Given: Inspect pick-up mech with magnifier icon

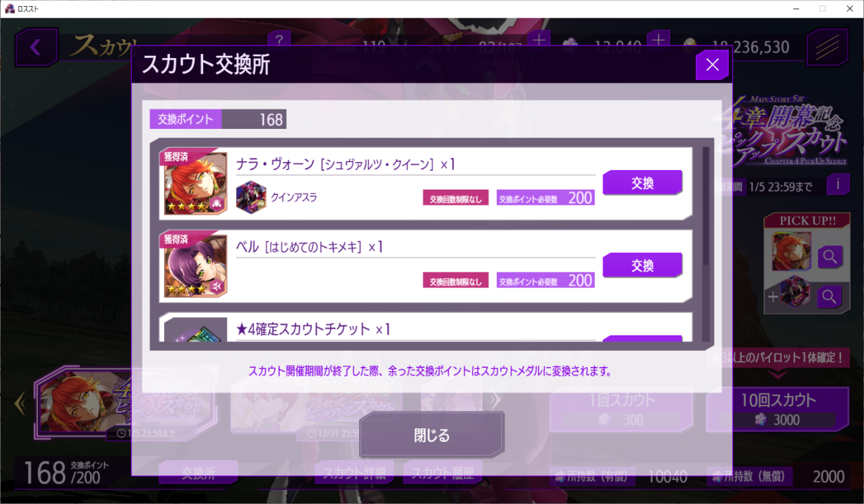Looking at the screenshot, I should (x=830, y=295).
